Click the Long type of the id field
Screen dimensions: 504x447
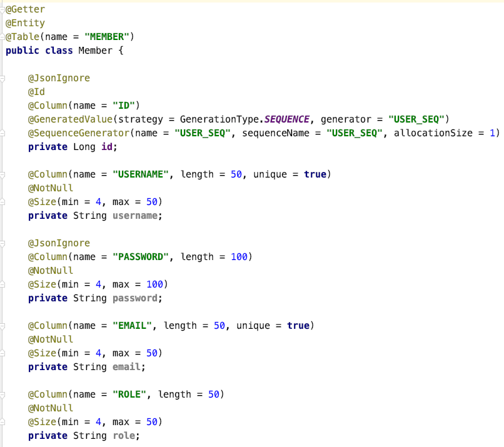84,147
